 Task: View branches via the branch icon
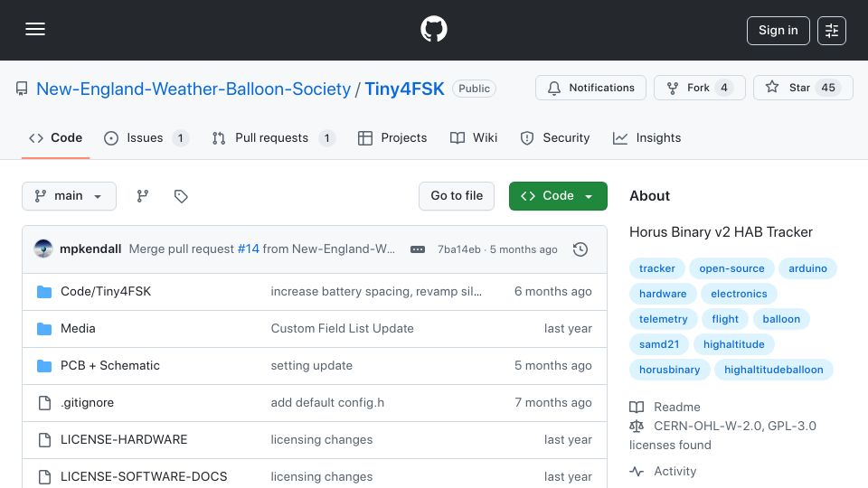click(x=143, y=196)
